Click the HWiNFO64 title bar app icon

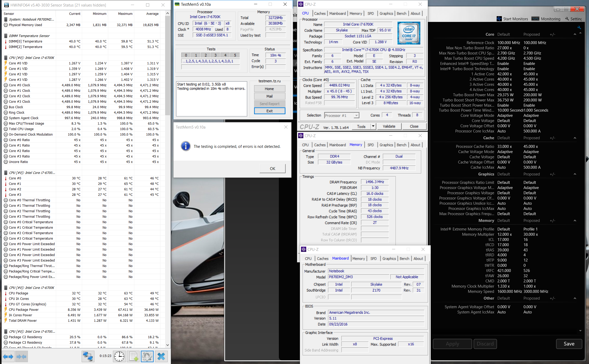point(6,5)
